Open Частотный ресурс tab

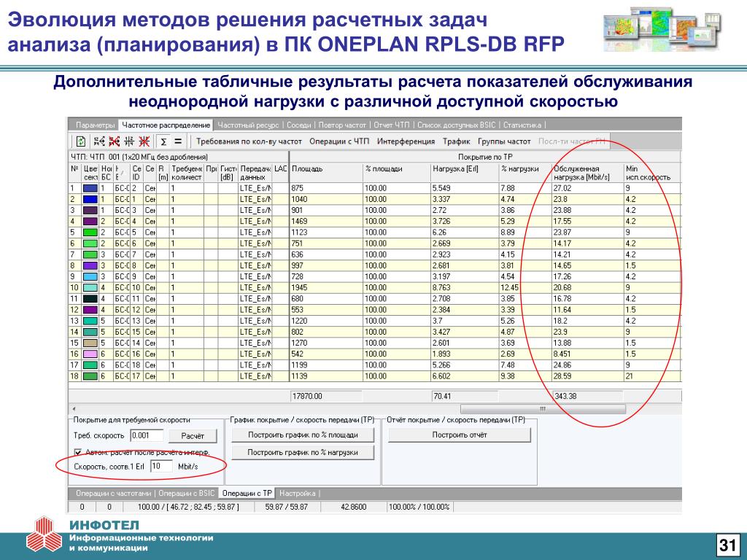pyautogui.click(x=248, y=125)
